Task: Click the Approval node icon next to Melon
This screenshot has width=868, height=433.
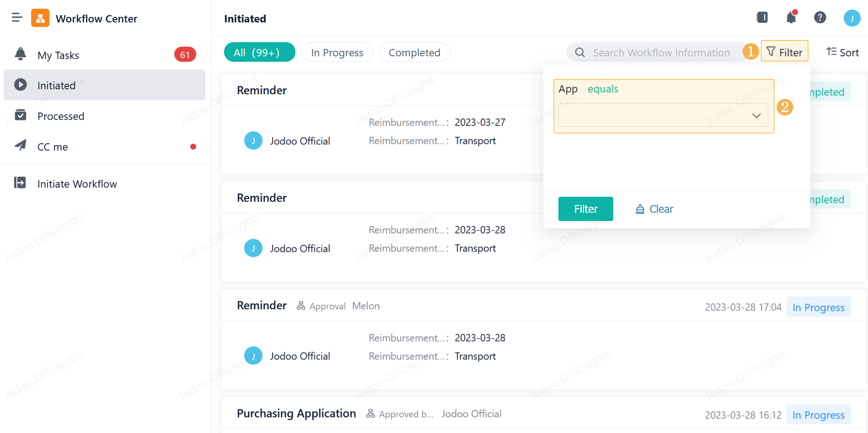Action: [x=301, y=306]
